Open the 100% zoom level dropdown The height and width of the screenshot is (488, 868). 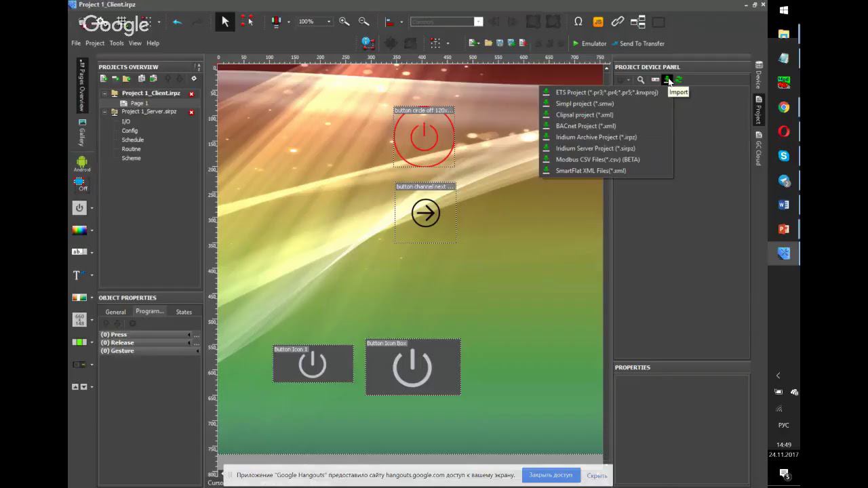click(329, 22)
